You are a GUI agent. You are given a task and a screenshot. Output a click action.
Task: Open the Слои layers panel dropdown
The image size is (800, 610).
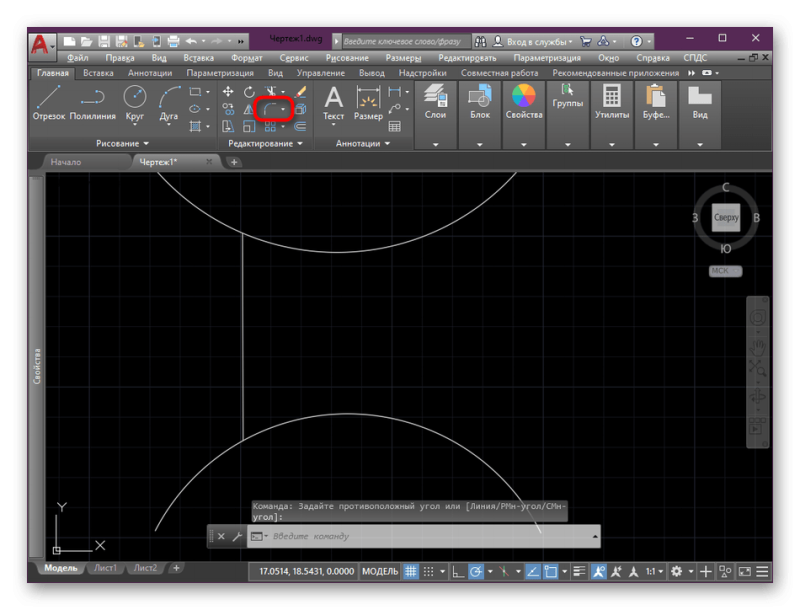pyautogui.click(x=436, y=145)
